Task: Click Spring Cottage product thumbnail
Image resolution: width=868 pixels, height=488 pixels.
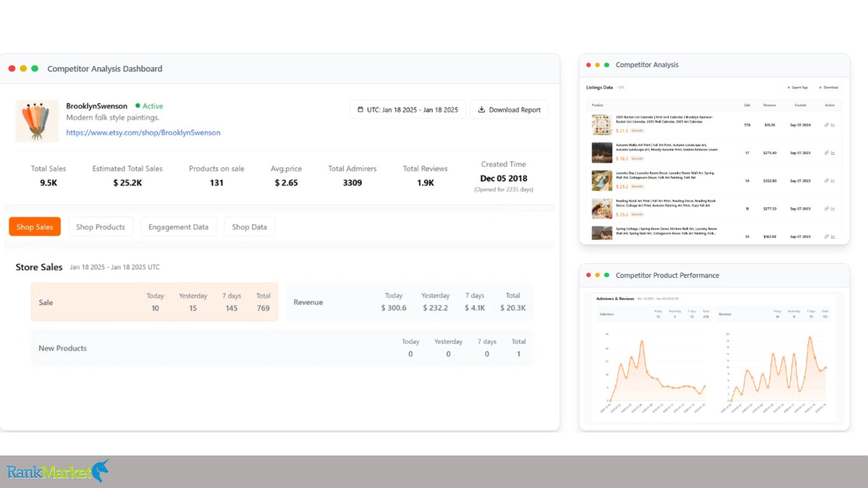Action: [x=602, y=233]
